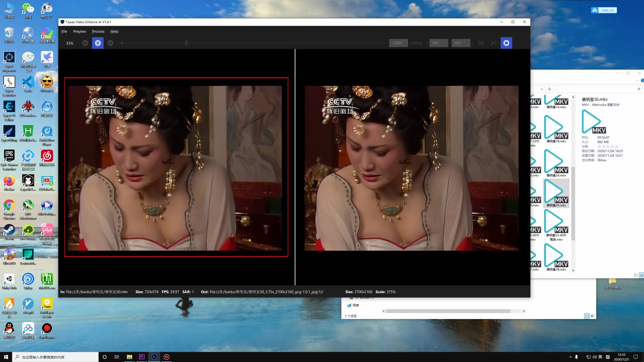
Task: Click the crossed-out scissors untrim icon
Action: [494, 43]
